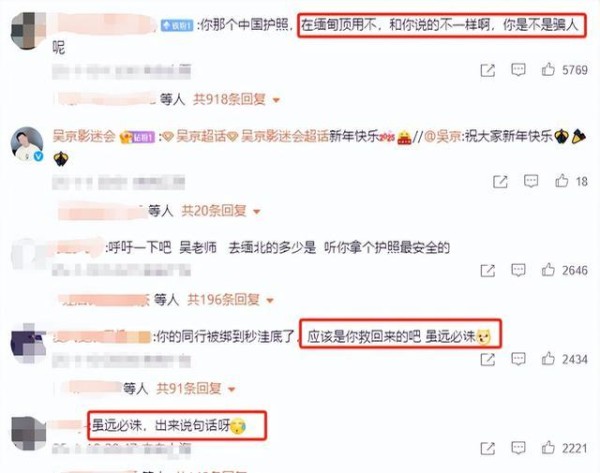
Task: Expand the 共196条回复 replies
Action: [231, 300]
